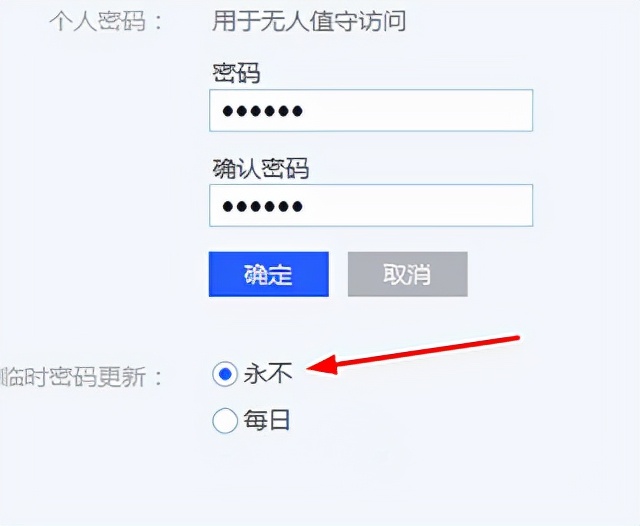Click the 密码 label above first field
Viewport: 640px width, 526px height.
[x=236, y=74]
